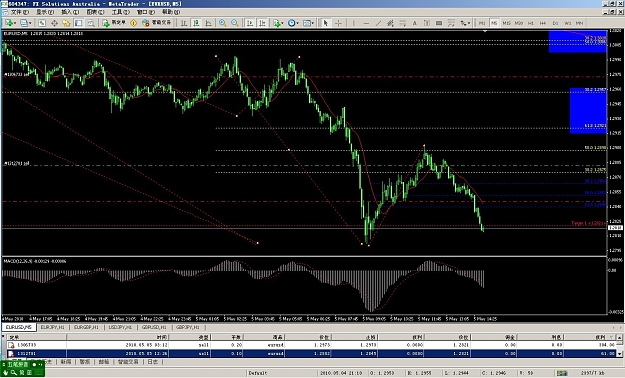Open the 文件 (File) menu
Image resolution: width=625 pixels, height=378 pixels.
(20, 12)
